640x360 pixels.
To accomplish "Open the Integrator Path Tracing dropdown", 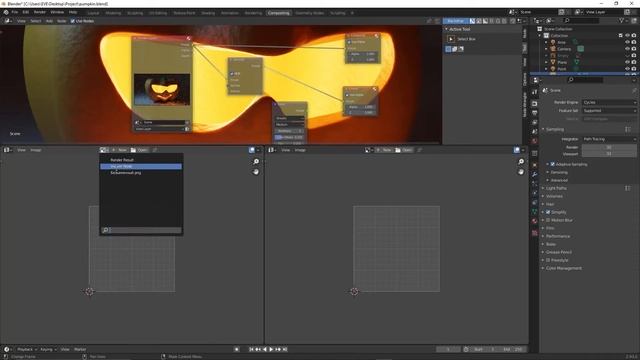I will [609, 139].
